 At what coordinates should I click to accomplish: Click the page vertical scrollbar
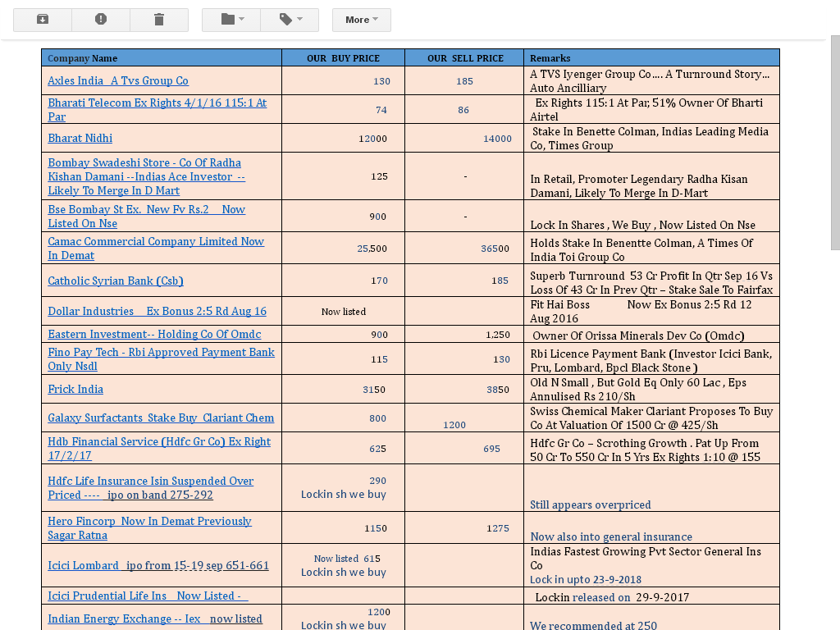pyautogui.click(x=835, y=143)
